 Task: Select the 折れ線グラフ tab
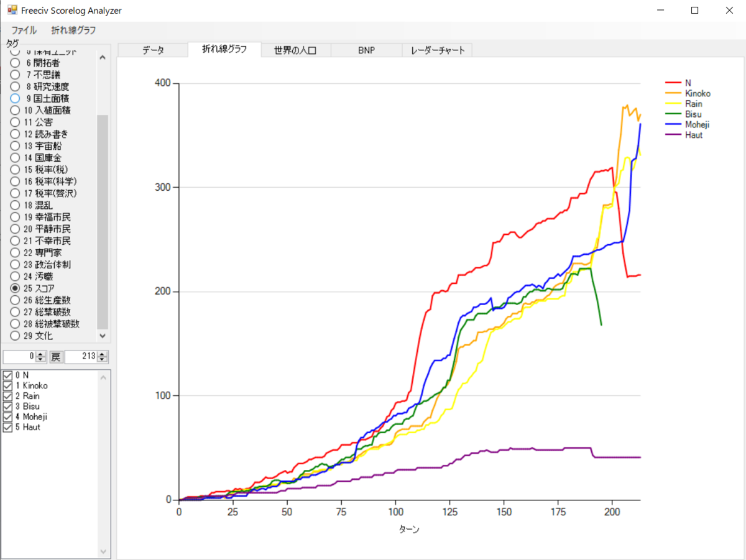(x=224, y=50)
